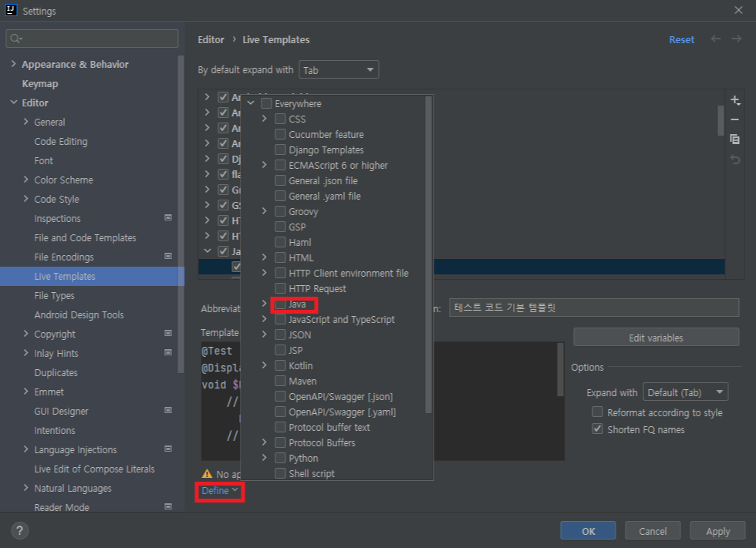Collapse the Editor section in sidebar
This screenshot has width=756, height=548.
[x=14, y=102]
